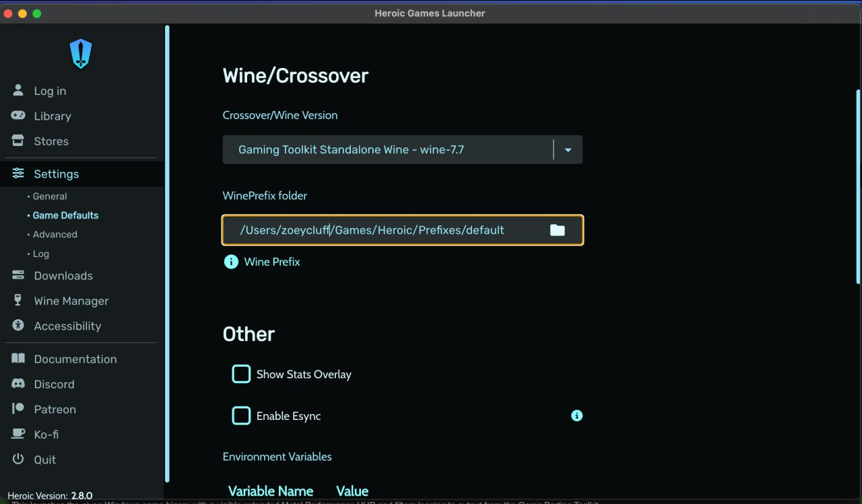Click the Wine Prefix info link text
This screenshot has width=862, height=504.
click(x=272, y=262)
